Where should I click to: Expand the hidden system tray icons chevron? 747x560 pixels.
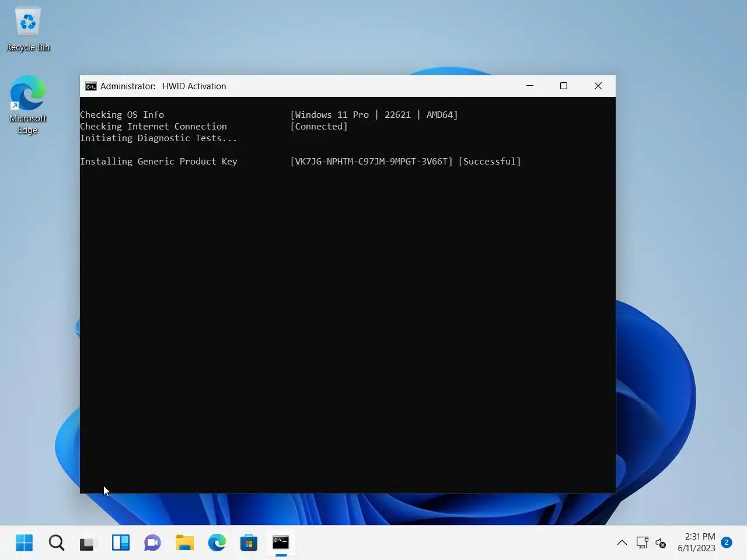(622, 543)
